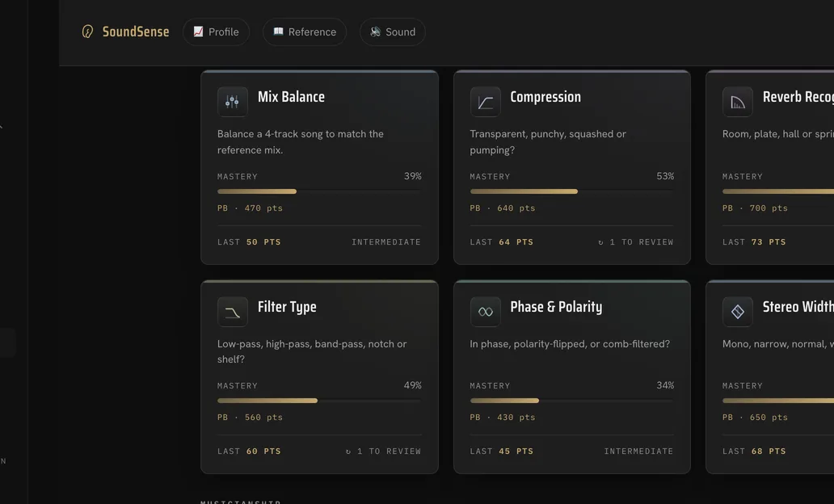This screenshot has height=504, width=834.
Task: Open the Phase & Polarity exercise title
Action: (556, 307)
